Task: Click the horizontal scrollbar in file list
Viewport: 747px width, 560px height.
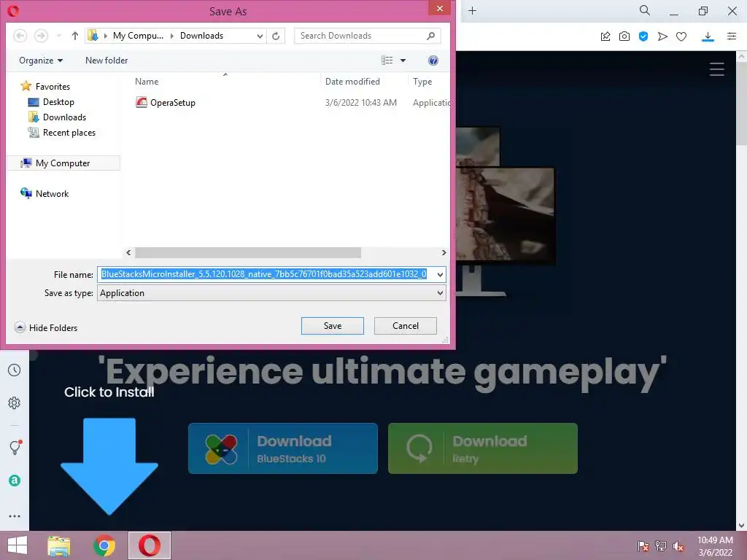Action: tap(248, 252)
